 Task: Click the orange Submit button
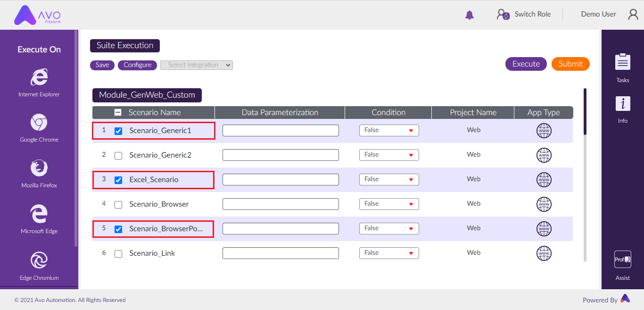click(570, 64)
